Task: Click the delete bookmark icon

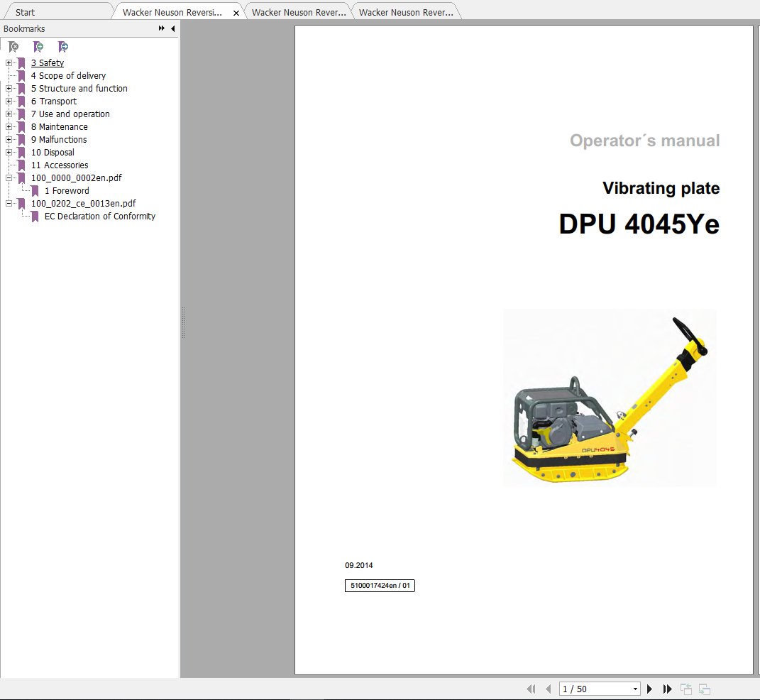Action: tap(13, 47)
